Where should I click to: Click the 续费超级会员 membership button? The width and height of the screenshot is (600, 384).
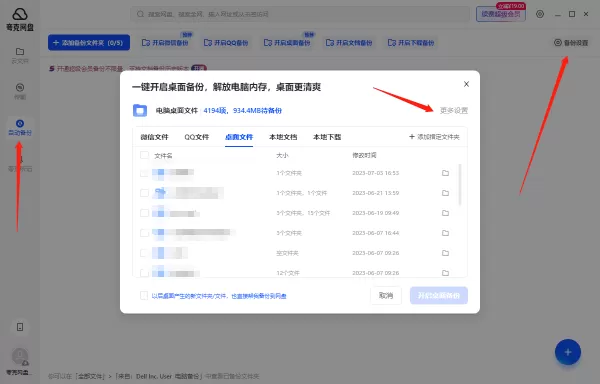(501, 14)
